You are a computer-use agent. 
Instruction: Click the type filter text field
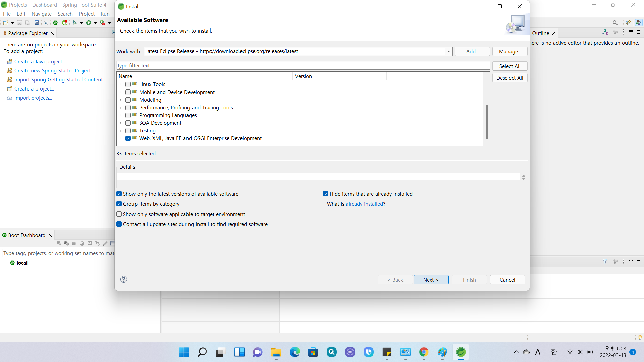(x=303, y=66)
